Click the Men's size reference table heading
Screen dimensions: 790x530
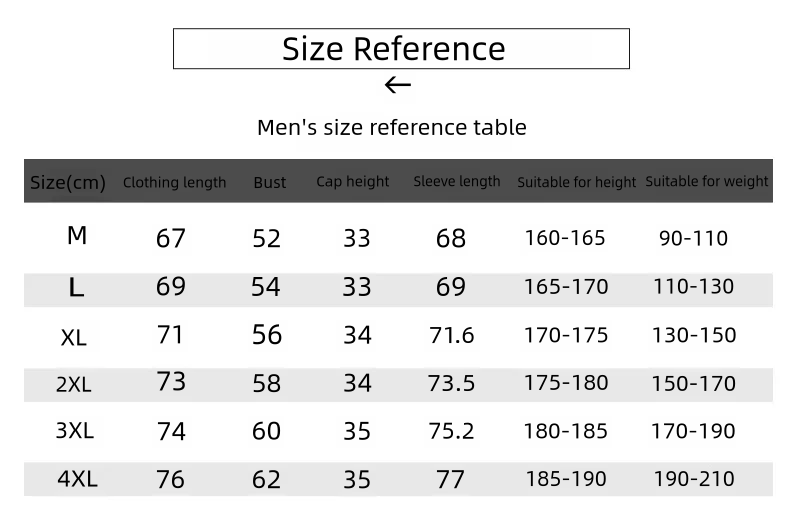pyautogui.click(x=392, y=127)
